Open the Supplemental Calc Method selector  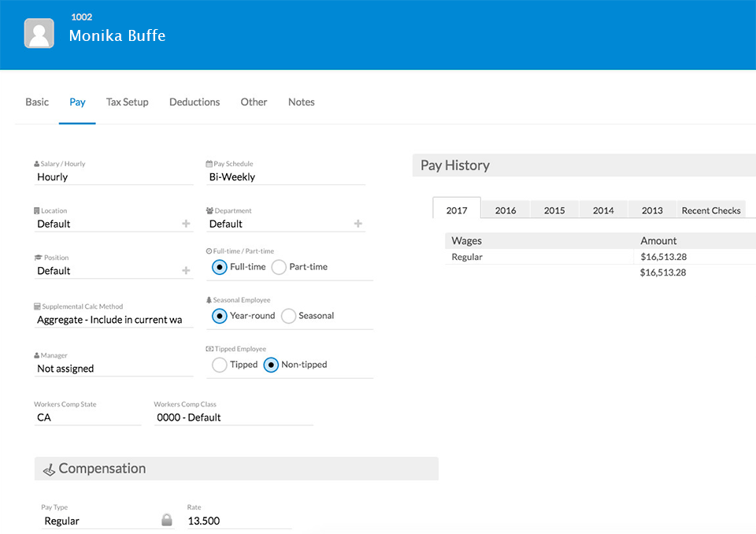(110, 319)
